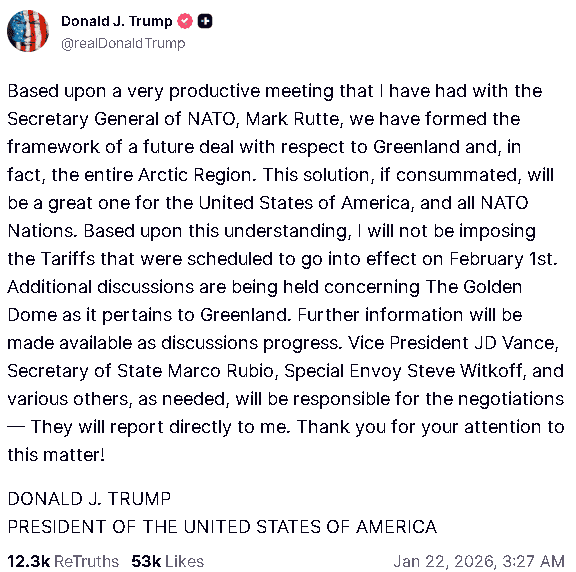Screen dimensions: 576x572
Task: Click the word Tariffs in the post
Action: (x=68, y=259)
